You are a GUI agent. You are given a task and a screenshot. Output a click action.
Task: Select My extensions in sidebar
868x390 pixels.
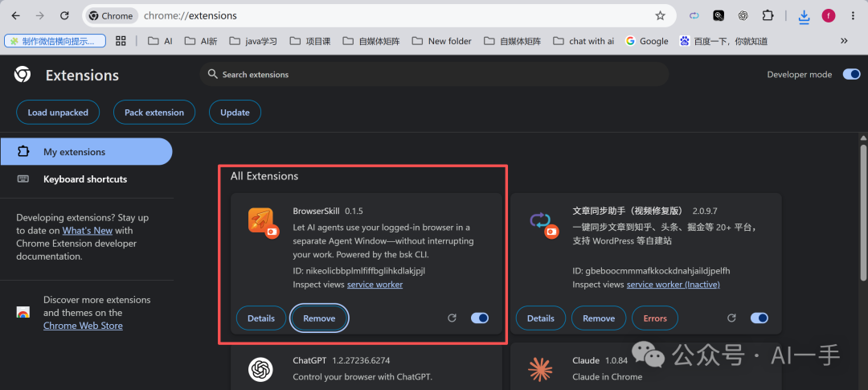86,152
